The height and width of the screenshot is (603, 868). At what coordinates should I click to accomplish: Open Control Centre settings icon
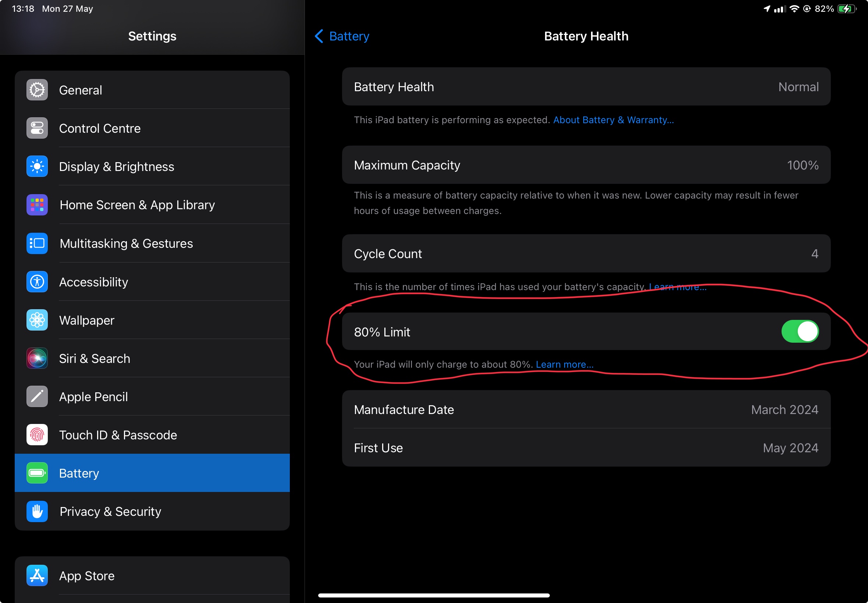[37, 128]
